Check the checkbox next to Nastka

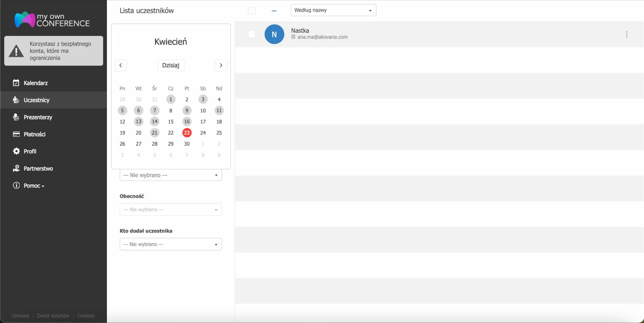pyautogui.click(x=252, y=34)
